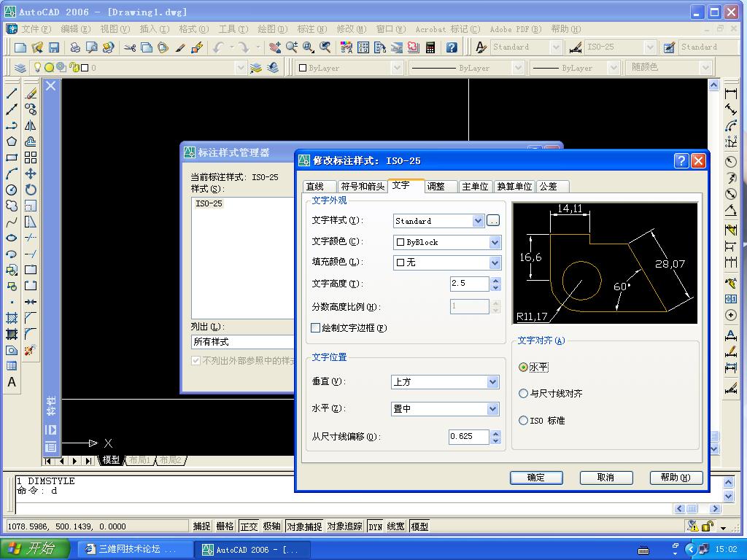
Task: Toggle 线宽 lineweight in status bar
Action: (396, 526)
